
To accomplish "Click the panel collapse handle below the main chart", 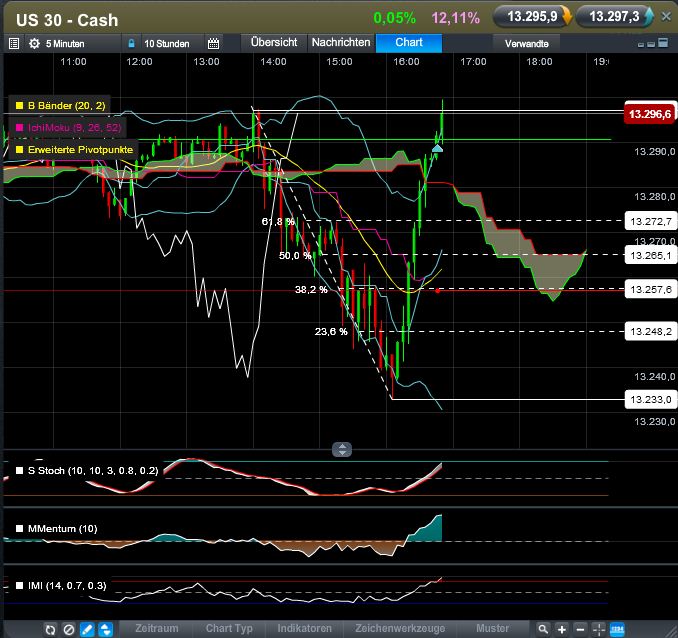I will click(342, 450).
